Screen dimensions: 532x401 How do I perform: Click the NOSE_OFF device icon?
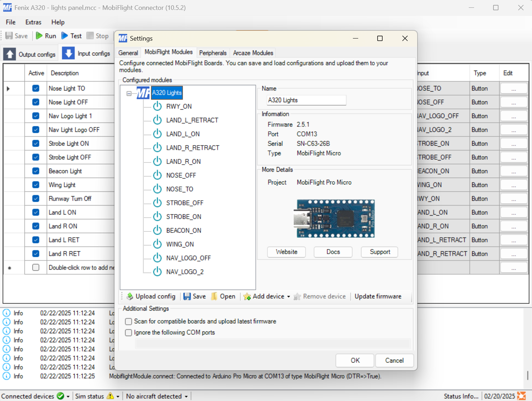pyautogui.click(x=157, y=175)
